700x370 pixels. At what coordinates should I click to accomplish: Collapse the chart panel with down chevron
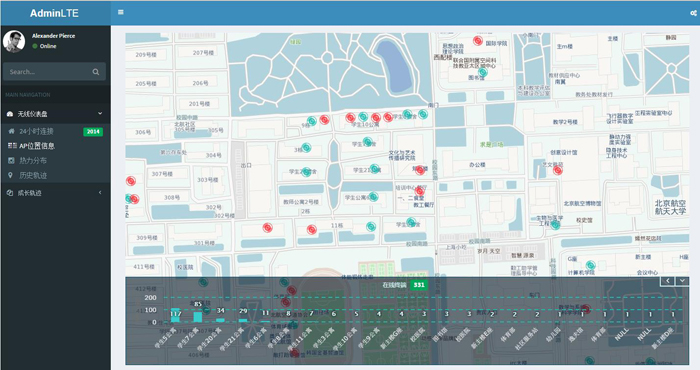pyautogui.click(x=682, y=281)
